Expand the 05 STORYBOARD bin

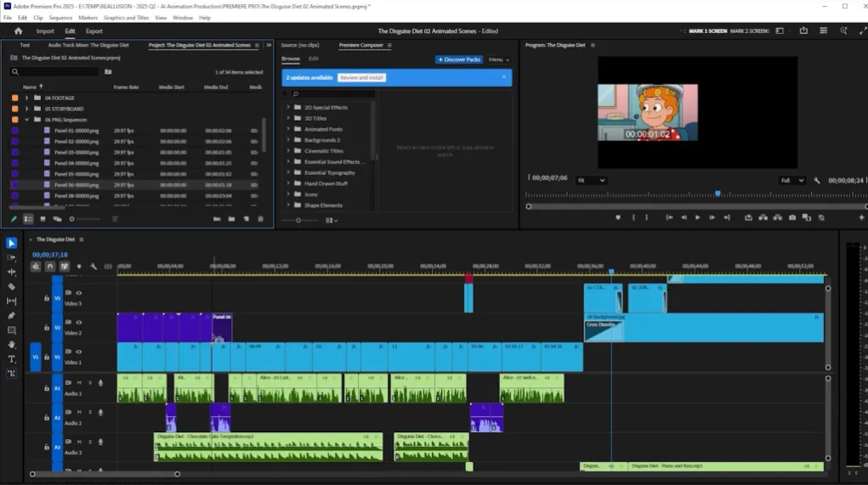[x=26, y=109]
